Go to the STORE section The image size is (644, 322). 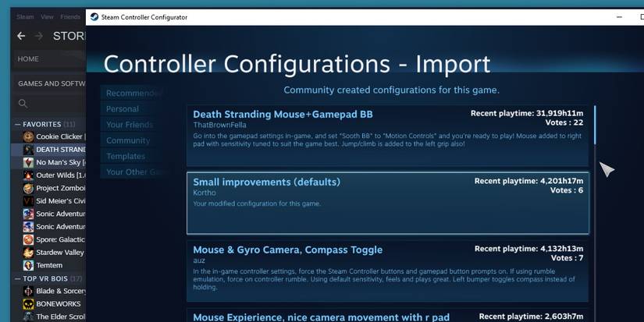tap(69, 36)
